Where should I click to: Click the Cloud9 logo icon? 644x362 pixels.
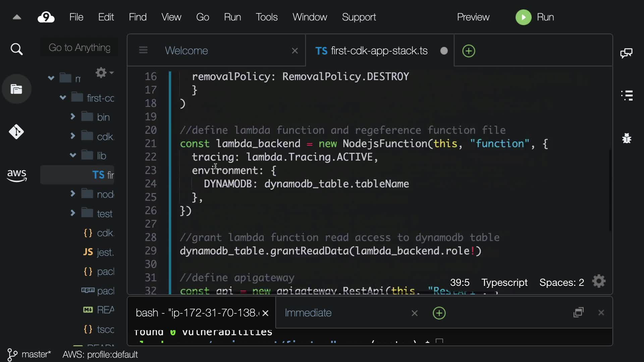coord(46,17)
